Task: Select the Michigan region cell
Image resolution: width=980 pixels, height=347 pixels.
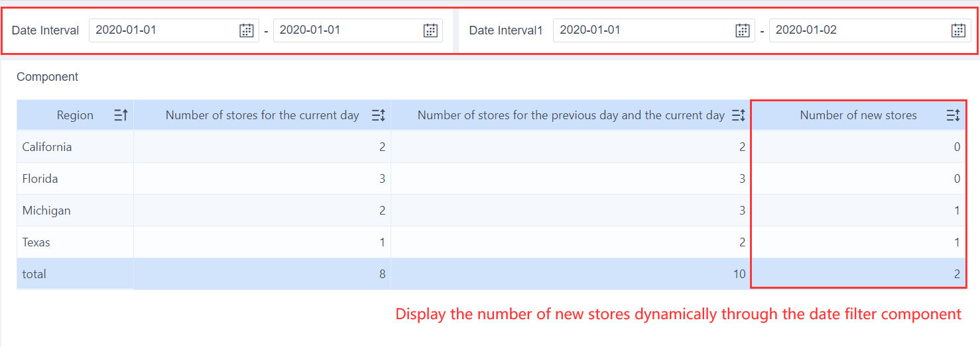Action: 46,211
